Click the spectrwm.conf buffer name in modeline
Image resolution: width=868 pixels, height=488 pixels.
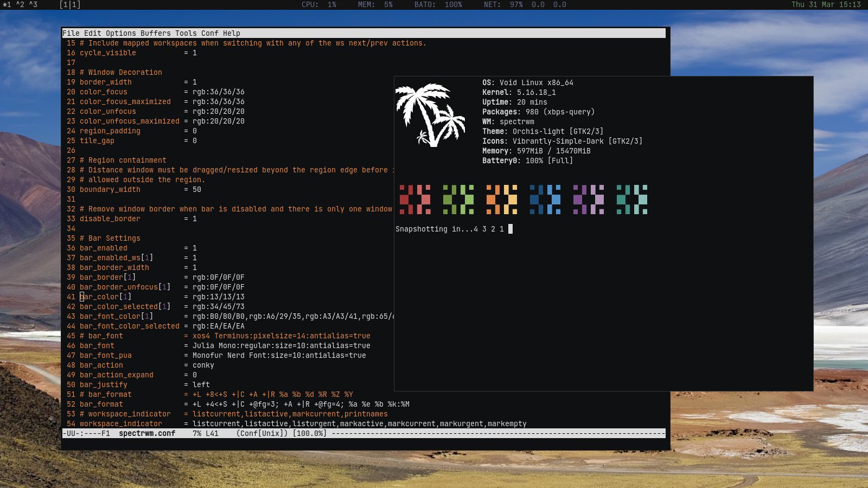[147, 433]
